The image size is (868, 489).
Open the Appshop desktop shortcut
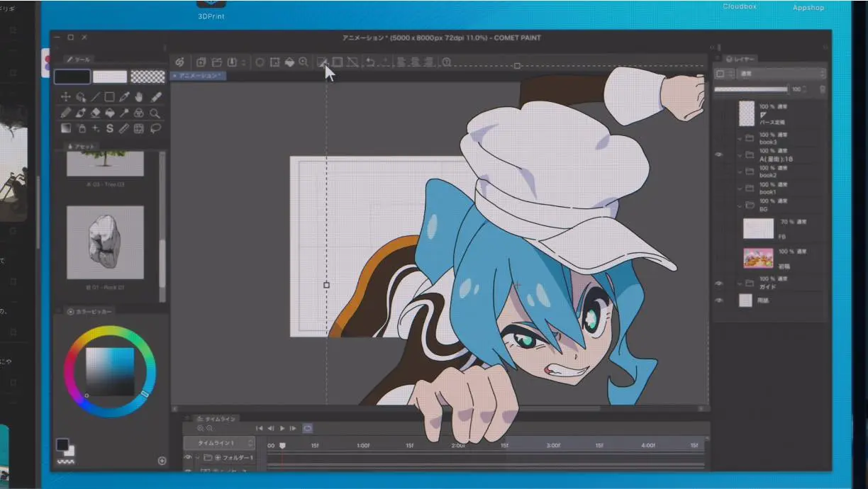[808, 8]
